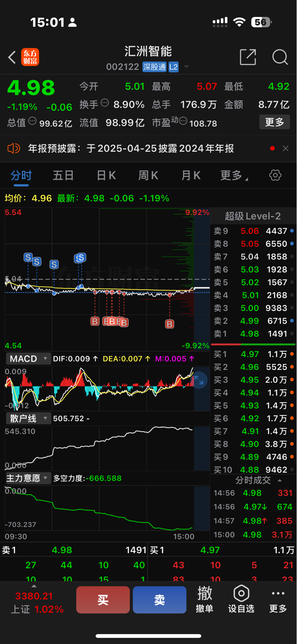This screenshot has height=644, width=297.
Task: Tap the rightmost B buy marker
Action: pos(170,324)
